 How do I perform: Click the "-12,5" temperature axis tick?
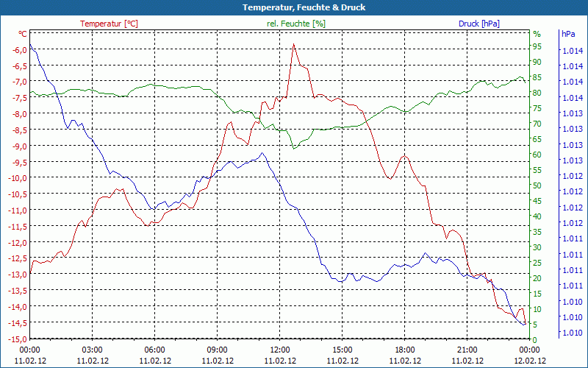pyautogui.click(x=17, y=259)
